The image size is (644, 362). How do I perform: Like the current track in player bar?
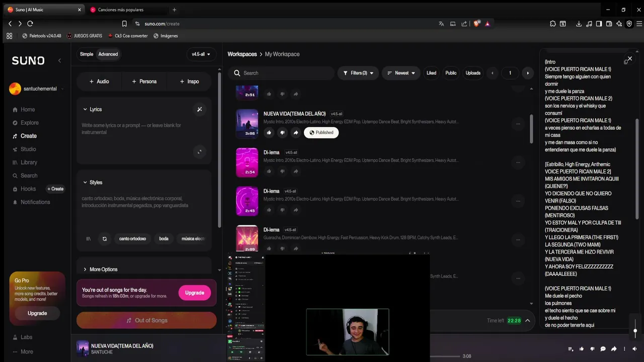pyautogui.click(x=582, y=349)
